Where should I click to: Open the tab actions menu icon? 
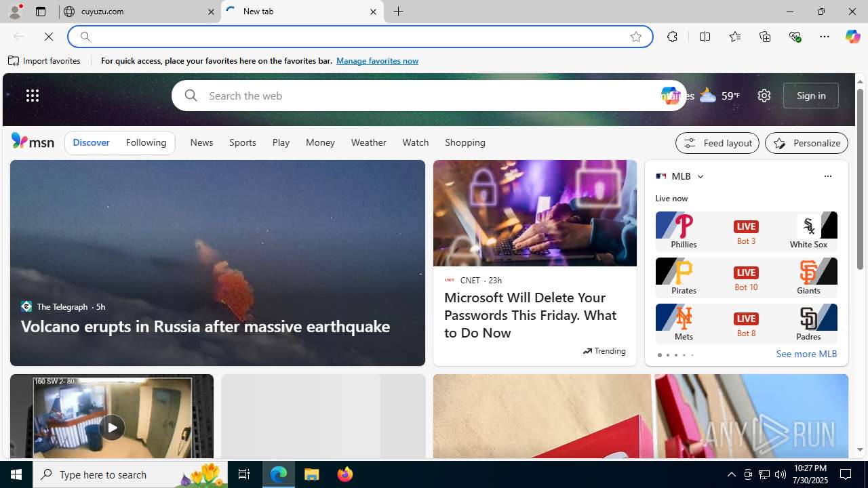pyautogui.click(x=41, y=12)
